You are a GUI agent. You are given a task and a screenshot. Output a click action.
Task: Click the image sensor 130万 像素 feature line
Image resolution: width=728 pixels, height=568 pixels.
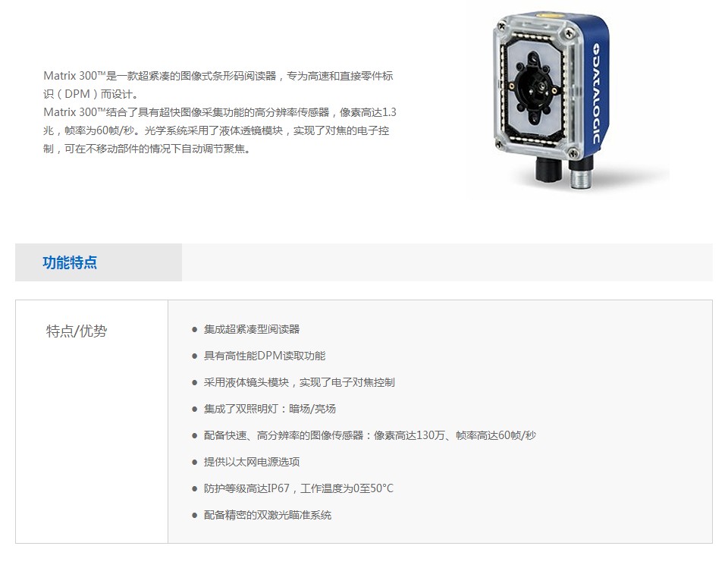point(370,435)
